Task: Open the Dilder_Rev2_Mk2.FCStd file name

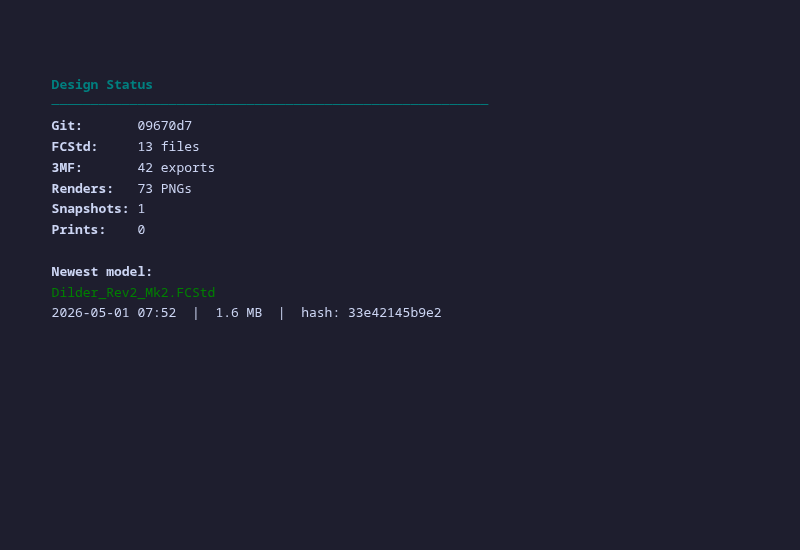Action: pyautogui.click(x=133, y=292)
